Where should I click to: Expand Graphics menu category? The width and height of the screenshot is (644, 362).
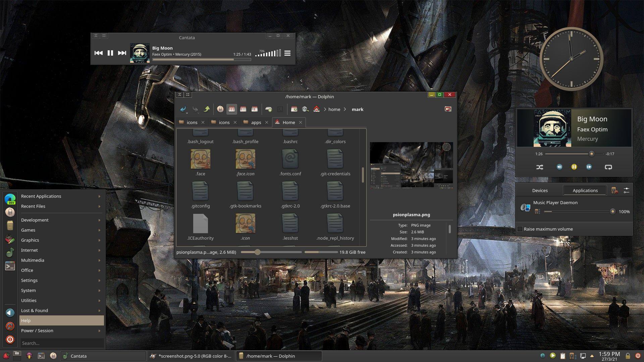click(x=61, y=240)
